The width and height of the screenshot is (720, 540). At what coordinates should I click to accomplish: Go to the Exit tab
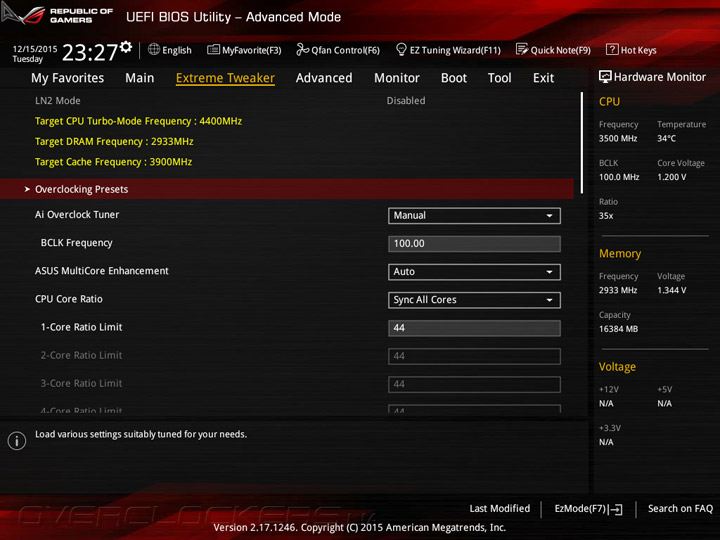(543, 78)
